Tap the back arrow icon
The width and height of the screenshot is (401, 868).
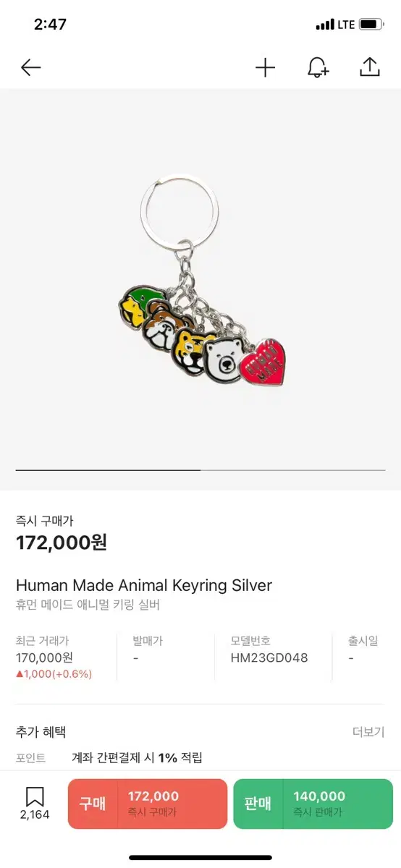[x=30, y=67]
